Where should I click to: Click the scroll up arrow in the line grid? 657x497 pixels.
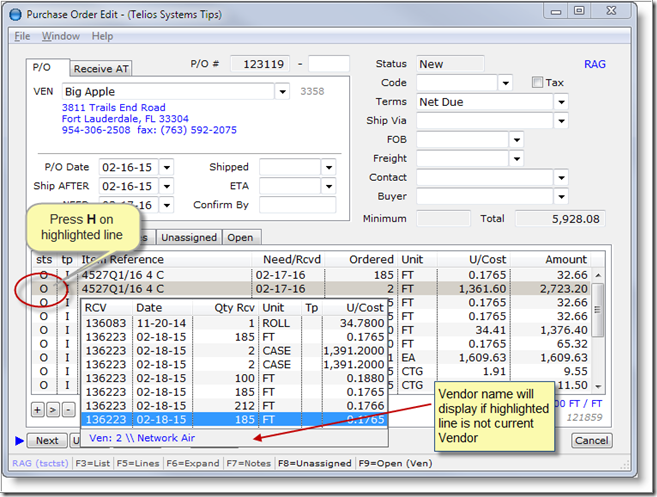point(598,274)
